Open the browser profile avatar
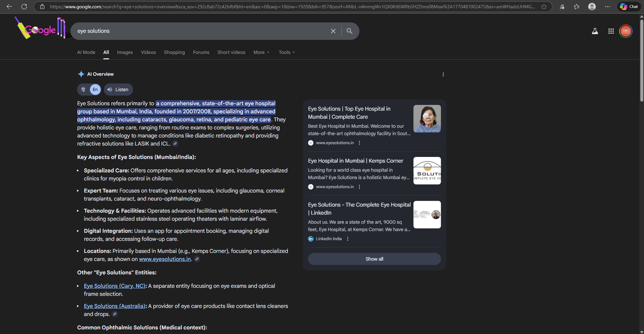Viewport: 644px width, 334px height. (x=592, y=6)
